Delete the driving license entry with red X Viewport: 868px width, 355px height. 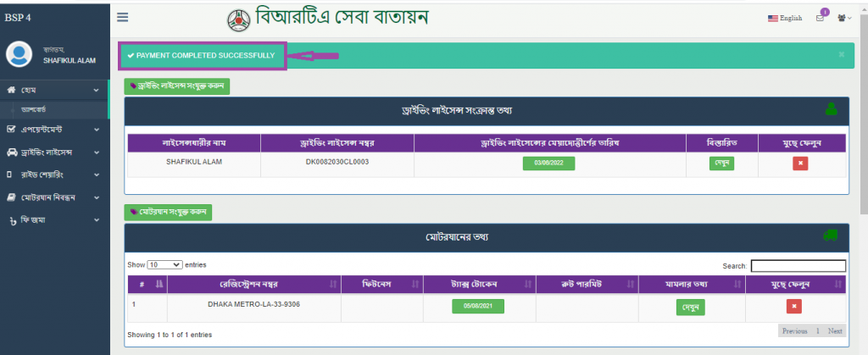[x=800, y=164]
